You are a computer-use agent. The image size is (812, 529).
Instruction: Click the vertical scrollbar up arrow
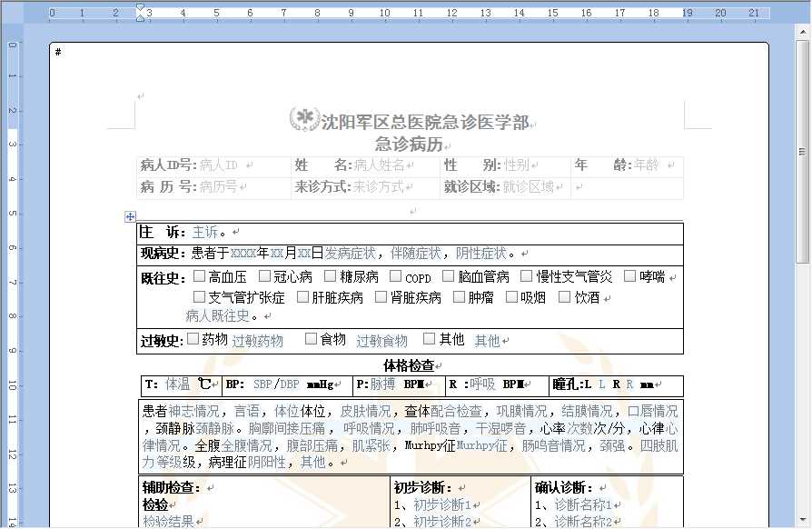click(x=802, y=33)
